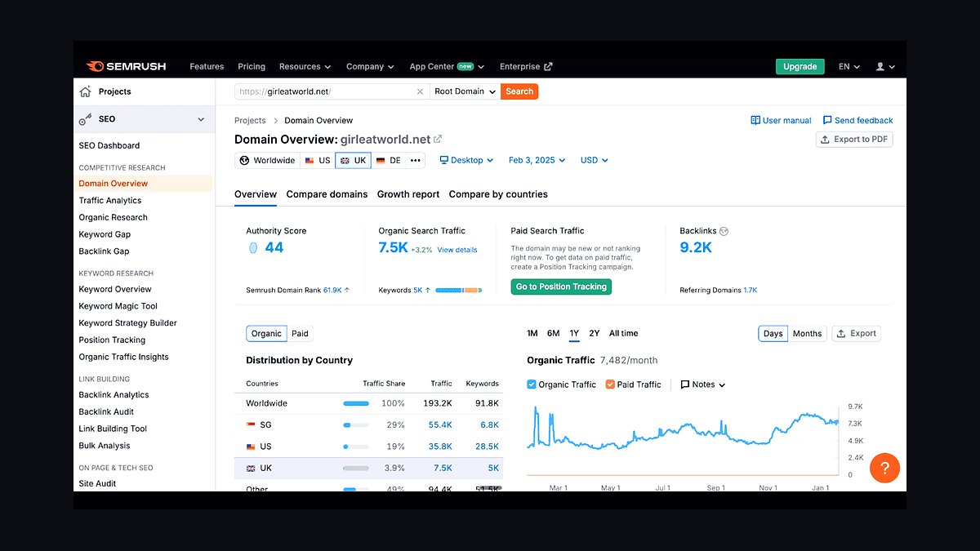Open the Pricing menu item
This screenshot has width=980, height=551.
click(252, 66)
